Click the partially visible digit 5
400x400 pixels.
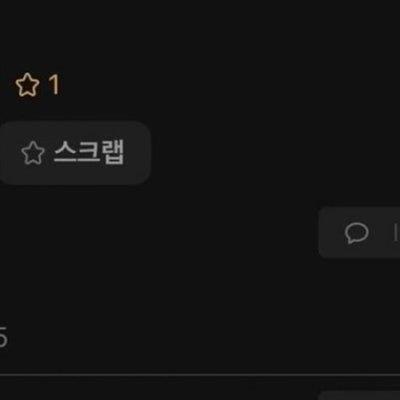[3, 337]
